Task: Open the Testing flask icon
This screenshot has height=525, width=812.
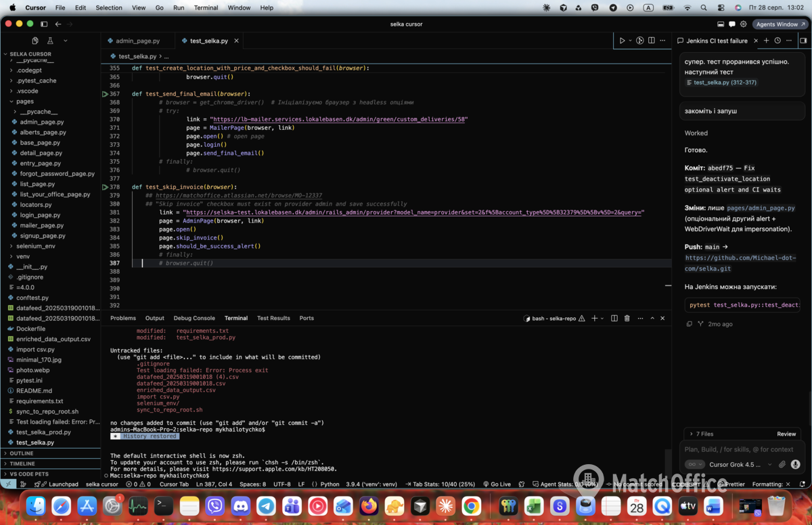Action: coord(50,41)
